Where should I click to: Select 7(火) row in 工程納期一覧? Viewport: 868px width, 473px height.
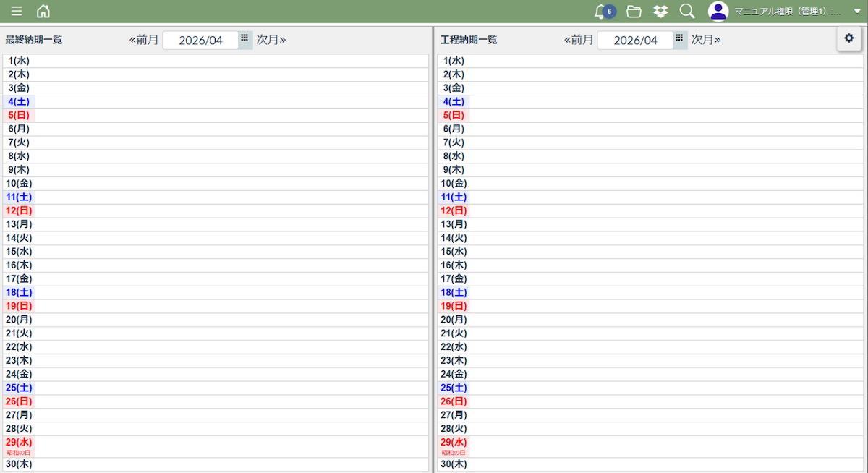[x=652, y=143]
